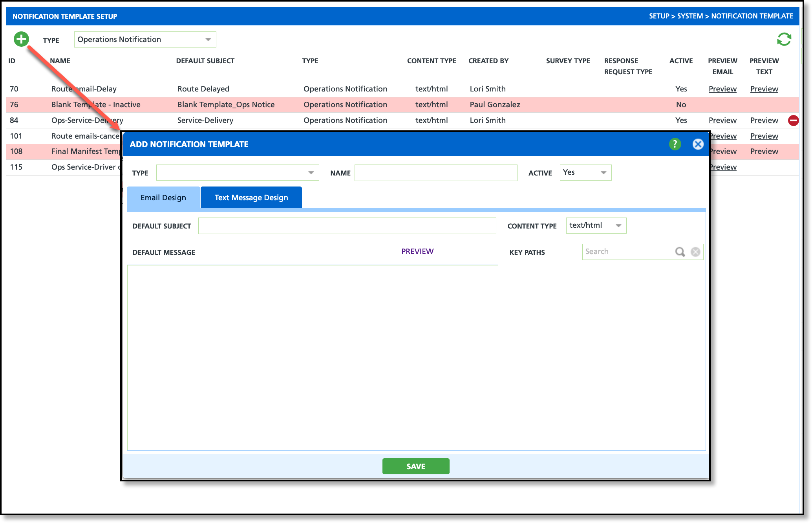Switch to the Text Message Design tab
The width and height of the screenshot is (812, 523).
[251, 197]
